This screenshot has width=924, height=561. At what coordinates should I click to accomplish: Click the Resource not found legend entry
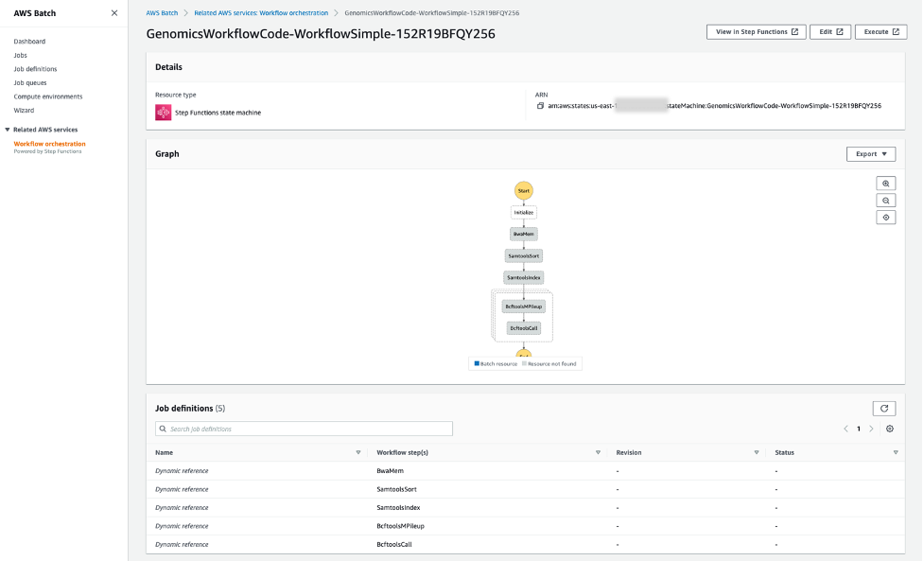549,363
